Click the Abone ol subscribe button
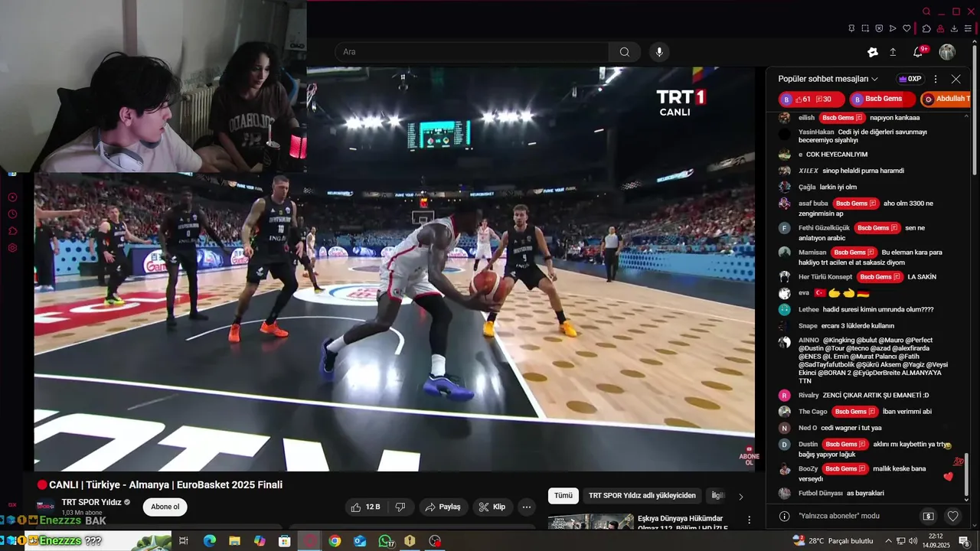 pyautogui.click(x=165, y=507)
